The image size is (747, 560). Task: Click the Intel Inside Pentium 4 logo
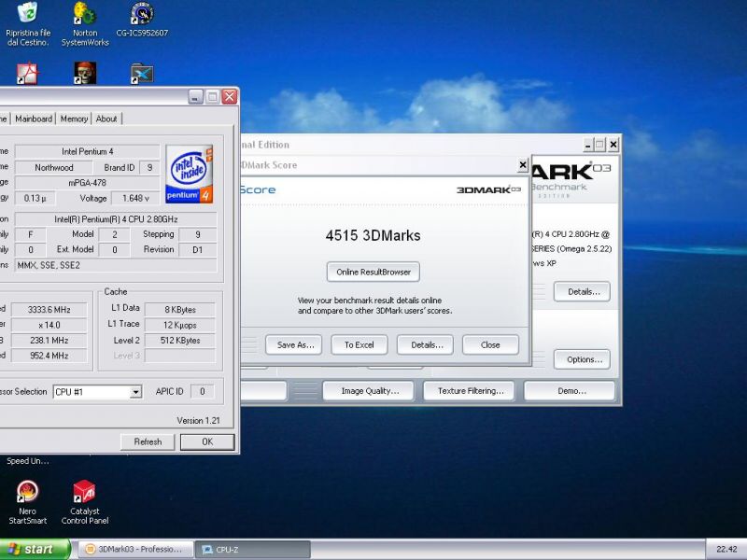click(190, 174)
